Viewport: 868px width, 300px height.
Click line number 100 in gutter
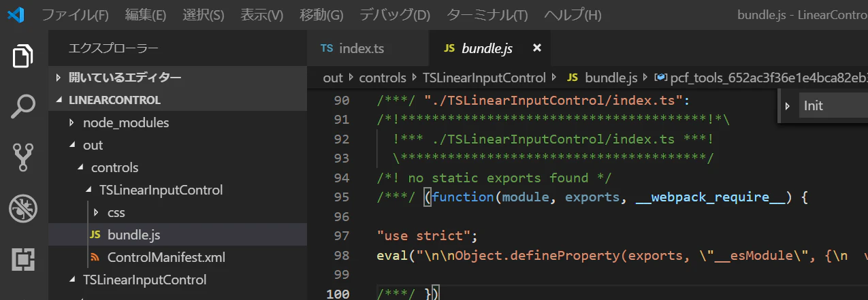(x=338, y=294)
